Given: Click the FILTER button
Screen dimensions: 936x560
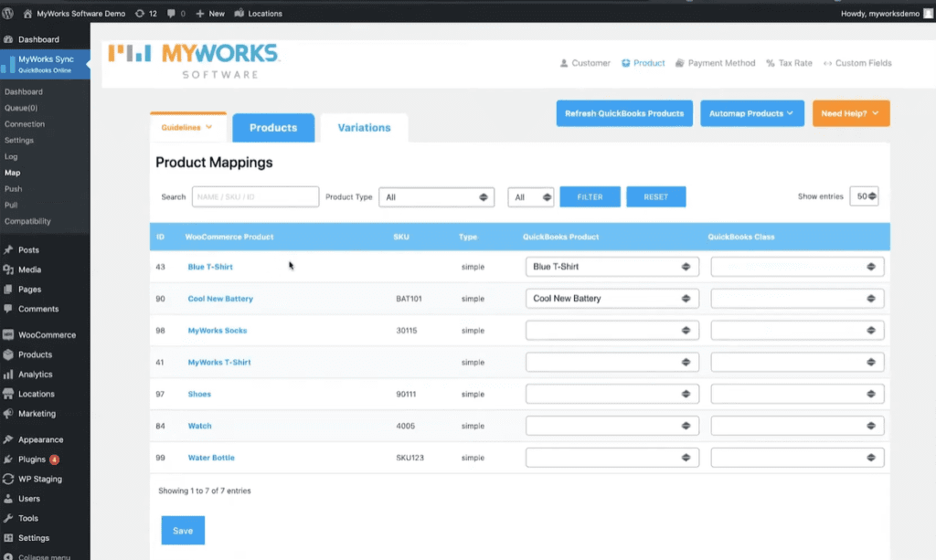Looking at the screenshot, I should coord(590,196).
